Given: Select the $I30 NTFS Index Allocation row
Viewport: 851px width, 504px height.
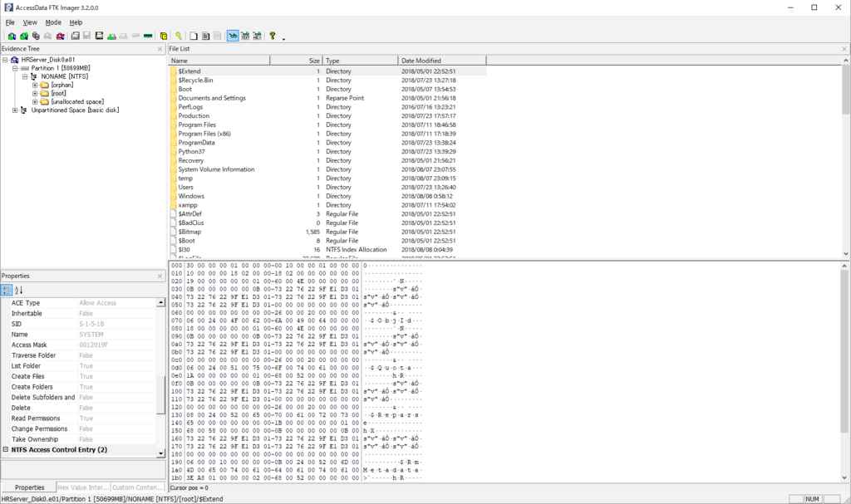Looking at the screenshot, I should coord(327,250).
